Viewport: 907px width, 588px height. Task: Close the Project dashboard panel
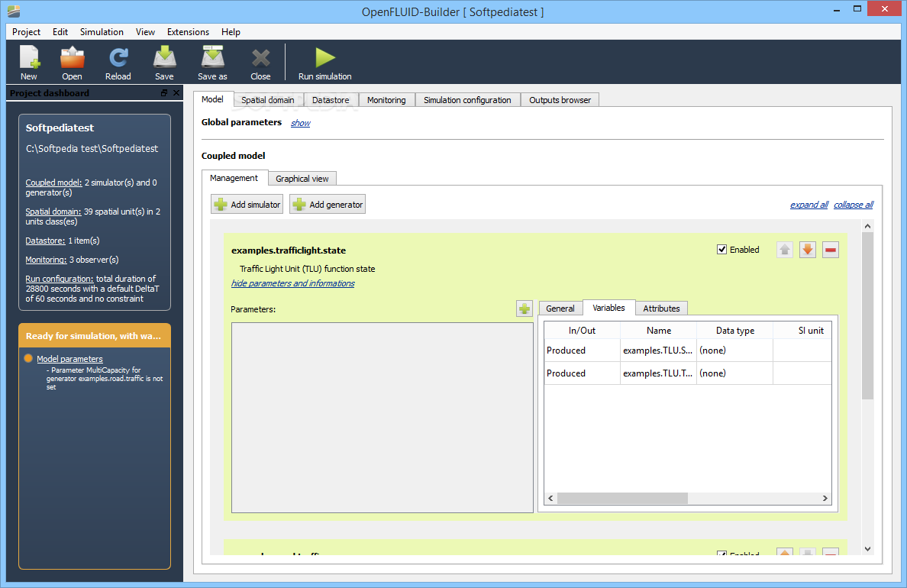(x=176, y=92)
